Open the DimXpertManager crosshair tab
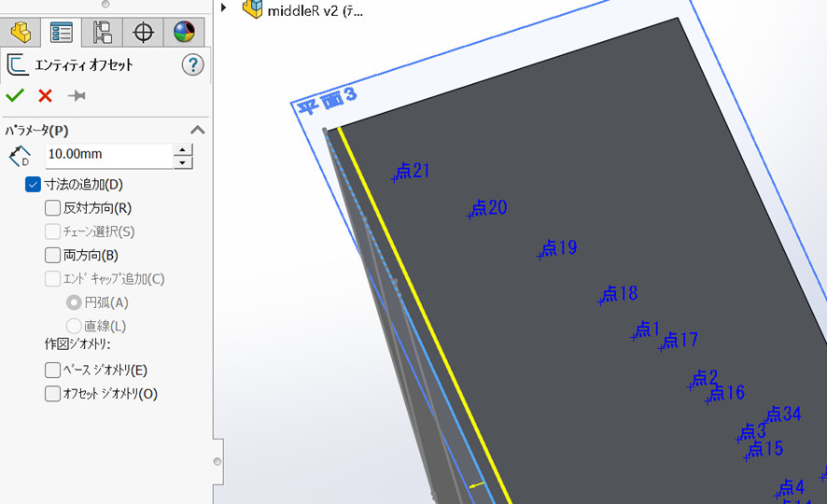827x504 pixels. coord(143,32)
